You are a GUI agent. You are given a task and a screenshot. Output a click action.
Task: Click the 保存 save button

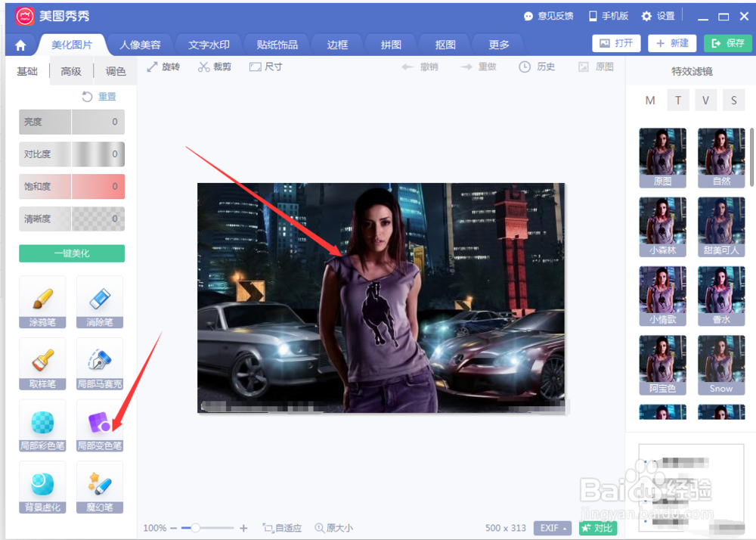point(727,43)
